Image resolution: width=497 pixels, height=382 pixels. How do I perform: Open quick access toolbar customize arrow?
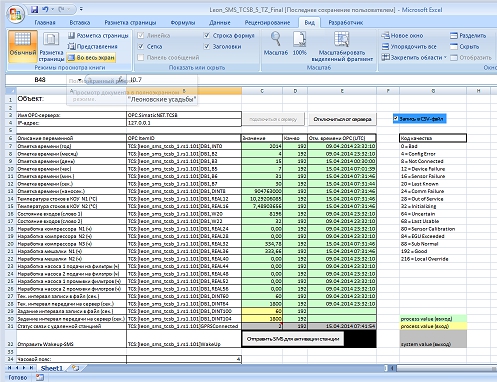pyautogui.click(x=81, y=10)
